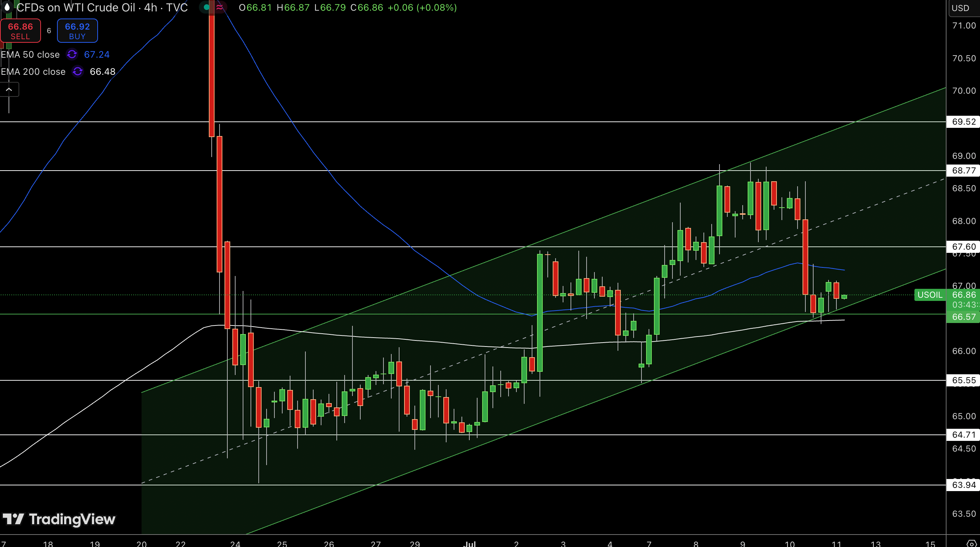Click the close value C66.86 in header
Screen dimensions: 980x547
[x=367, y=7]
